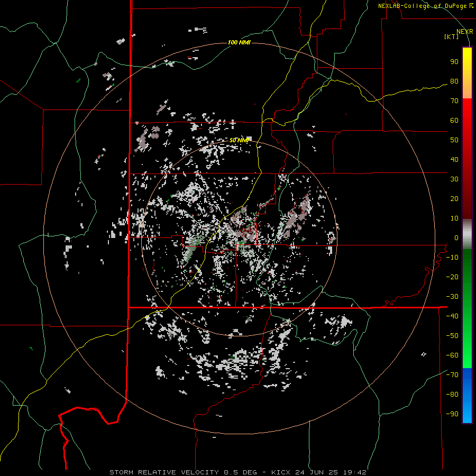
Task: Click the 20 value on the color scale
Action: pos(454,198)
